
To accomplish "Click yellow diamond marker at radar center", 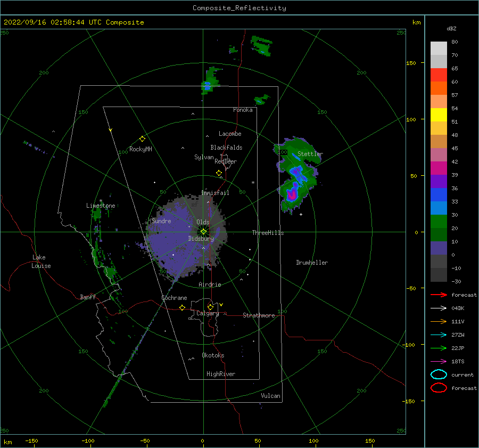I will click(x=203, y=232).
